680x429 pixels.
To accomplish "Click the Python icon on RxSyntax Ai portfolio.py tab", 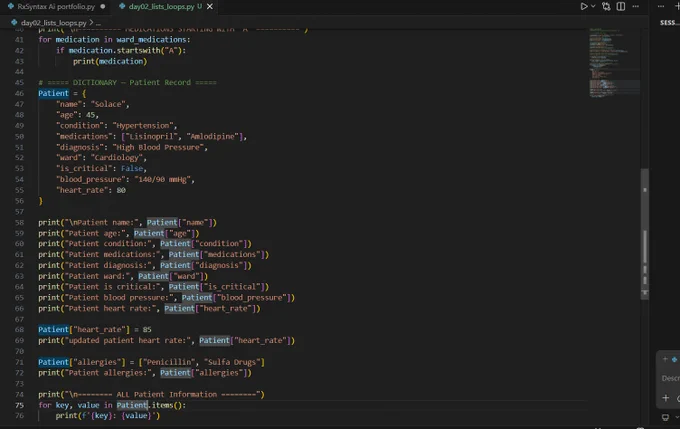I will [x=11, y=7].
